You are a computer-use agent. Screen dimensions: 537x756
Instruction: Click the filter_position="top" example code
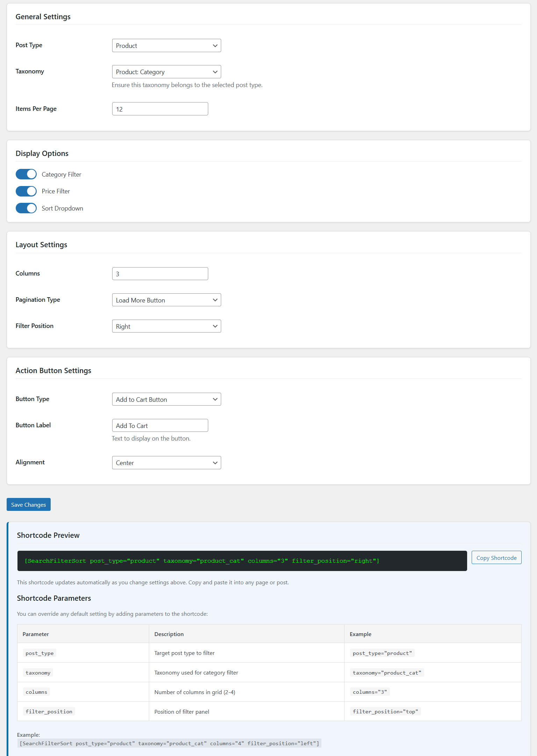pos(385,712)
